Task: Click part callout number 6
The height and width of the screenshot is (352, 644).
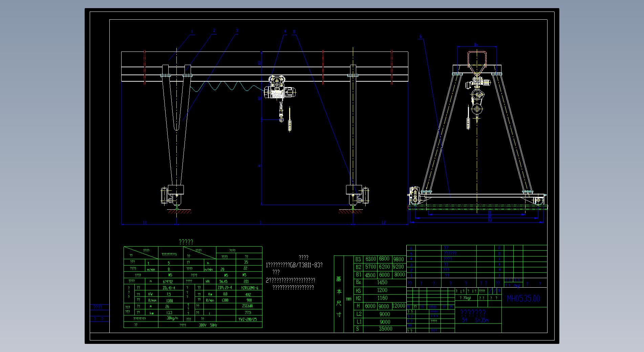Action: 421,37
